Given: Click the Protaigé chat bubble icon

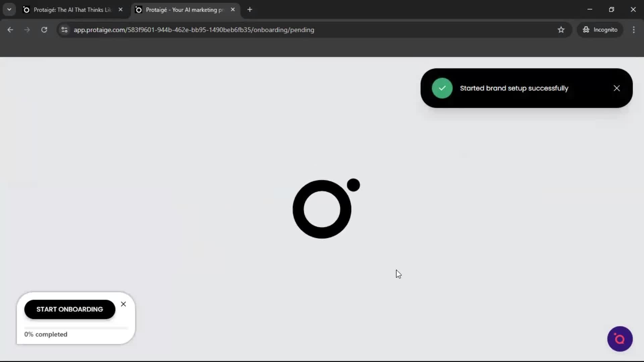Looking at the screenshot, I should 619,339.
